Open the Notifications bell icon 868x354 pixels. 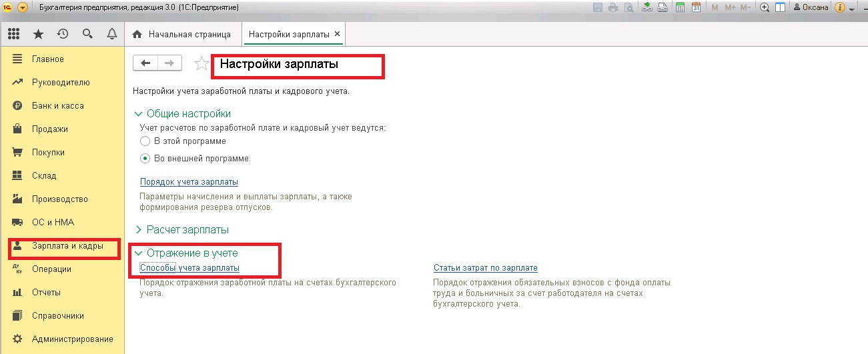click(x=112, y=34)
